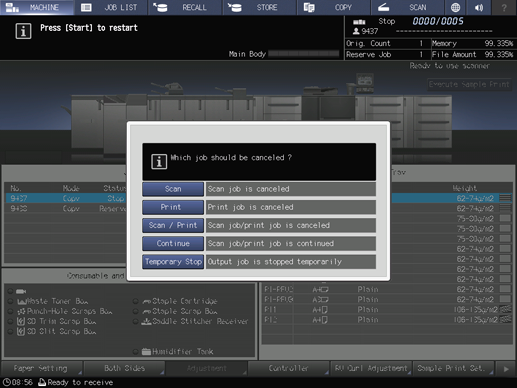Click the speaker sound icon
The image size is (517, 388).
tap(479, 7)
